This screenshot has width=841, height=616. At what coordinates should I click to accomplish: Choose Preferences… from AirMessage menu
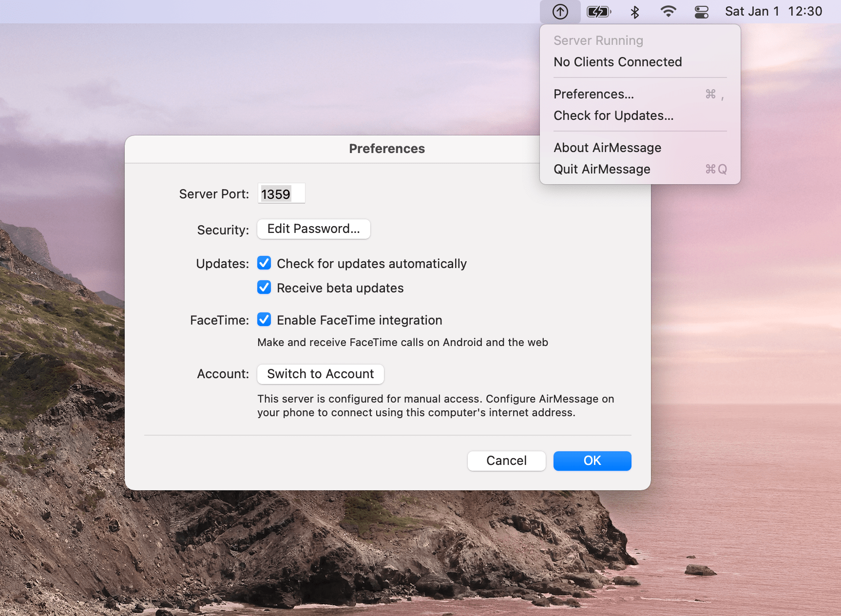pyautogui.click(x=640, y=94)
